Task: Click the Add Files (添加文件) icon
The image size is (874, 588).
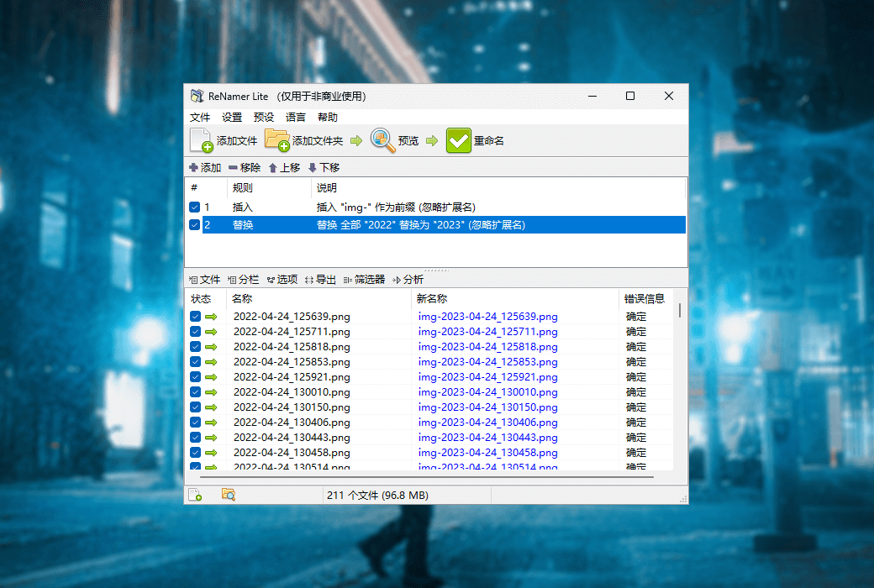Action: [x=202, y=140]
